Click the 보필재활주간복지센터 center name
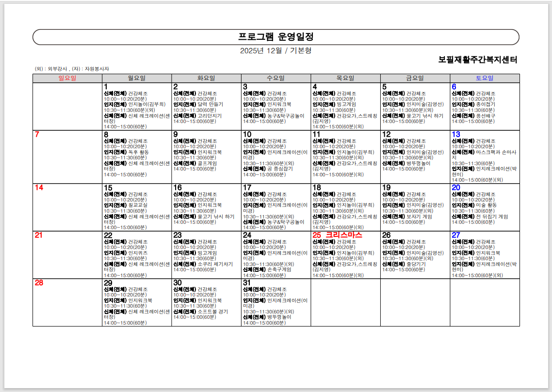 click(x=477, y=60)
